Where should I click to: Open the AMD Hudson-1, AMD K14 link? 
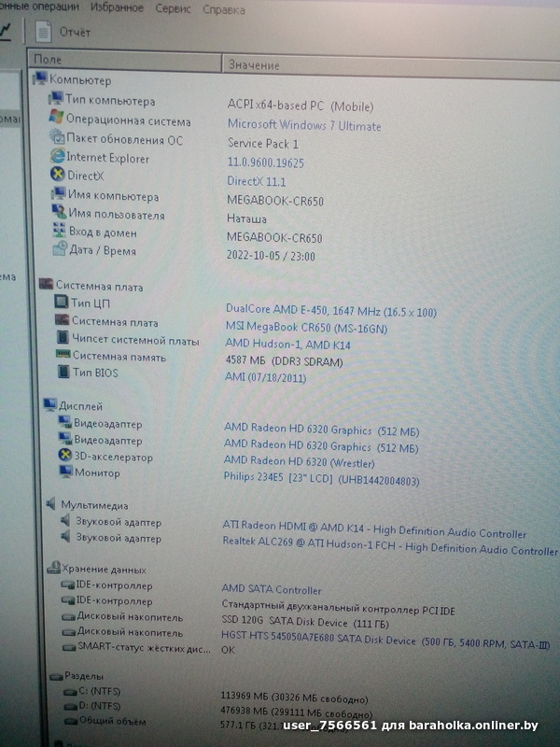pos(288,344)
